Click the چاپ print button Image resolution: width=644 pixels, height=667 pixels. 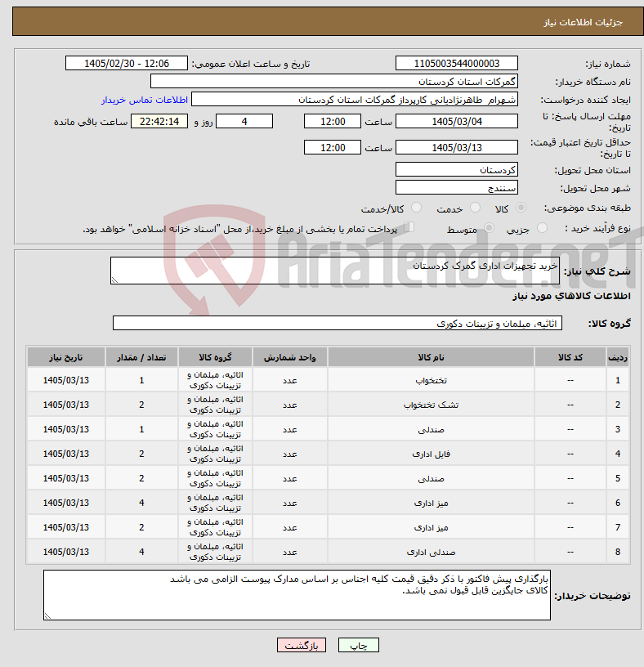pyautogui.click(x=358, y=645)
